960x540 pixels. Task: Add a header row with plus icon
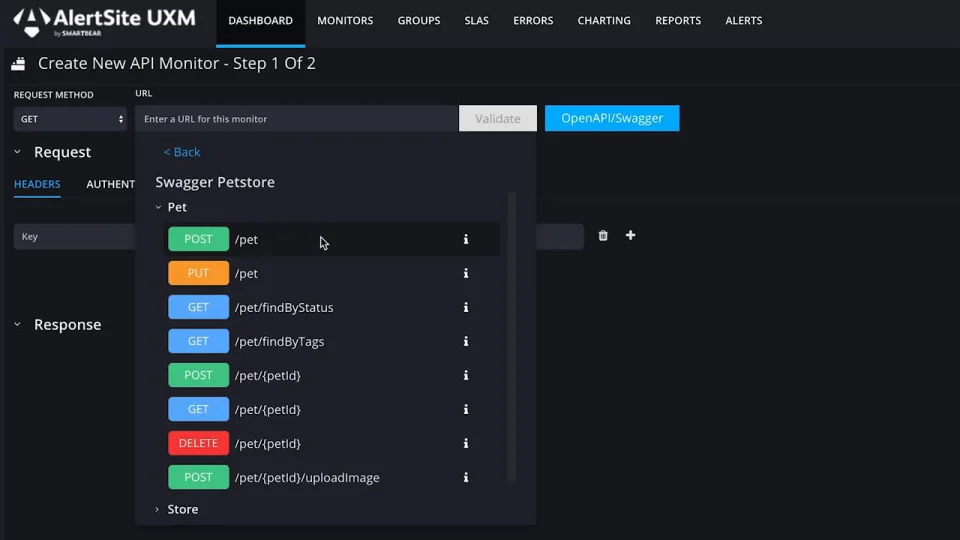point(631,235)
